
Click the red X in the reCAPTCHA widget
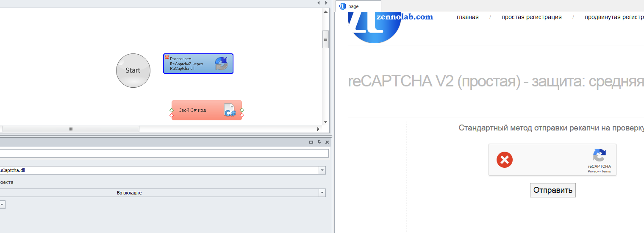tap(505, 160)
